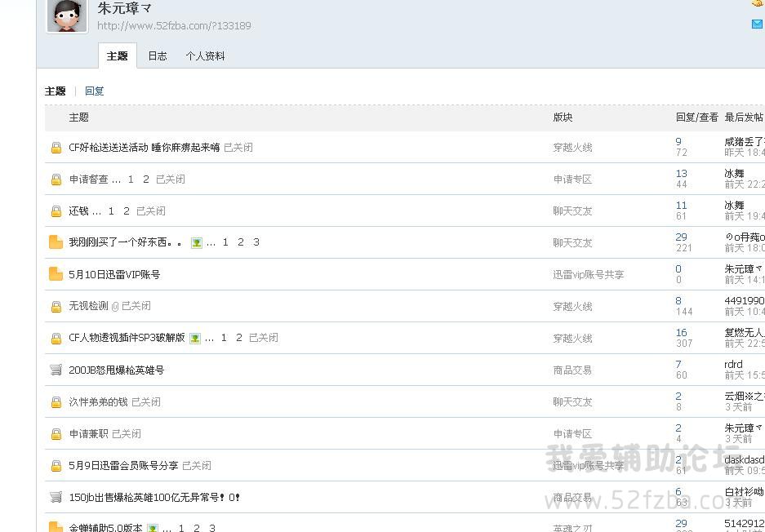765x532 pixels.
Task: Open the 个人资料 tab
Action: [x=205, y=56]
